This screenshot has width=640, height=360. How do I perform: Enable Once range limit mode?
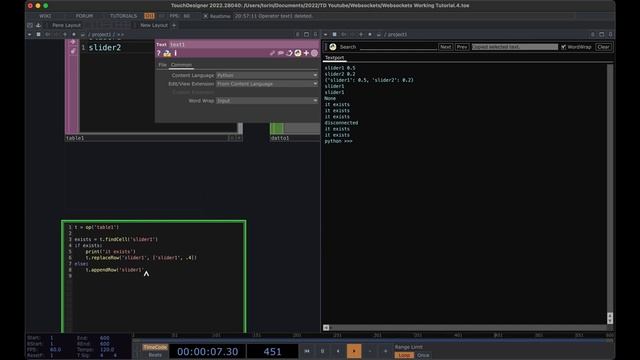click(x=423, y=355)
